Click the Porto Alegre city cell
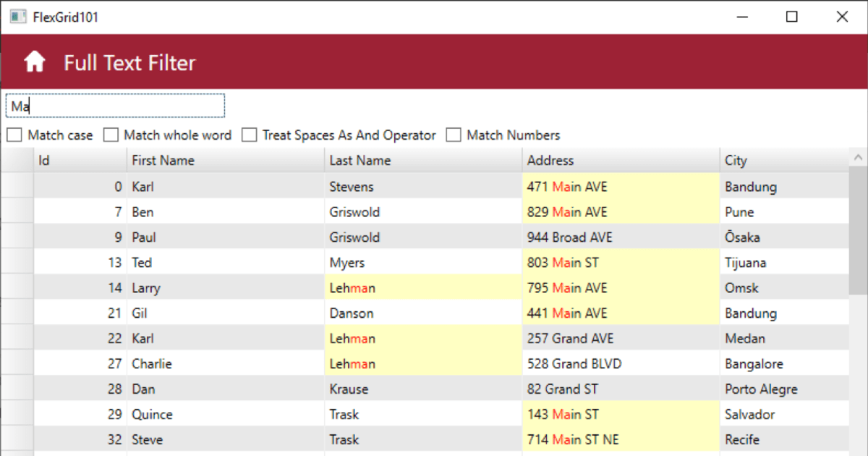 tap(785, 389)
